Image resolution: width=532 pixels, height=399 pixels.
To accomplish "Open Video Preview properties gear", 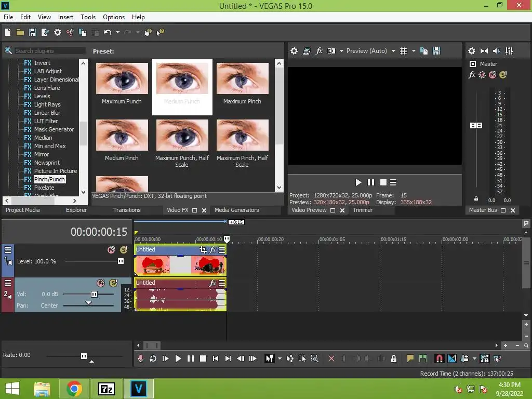I will pyautogui.click(x=294, y=51).
